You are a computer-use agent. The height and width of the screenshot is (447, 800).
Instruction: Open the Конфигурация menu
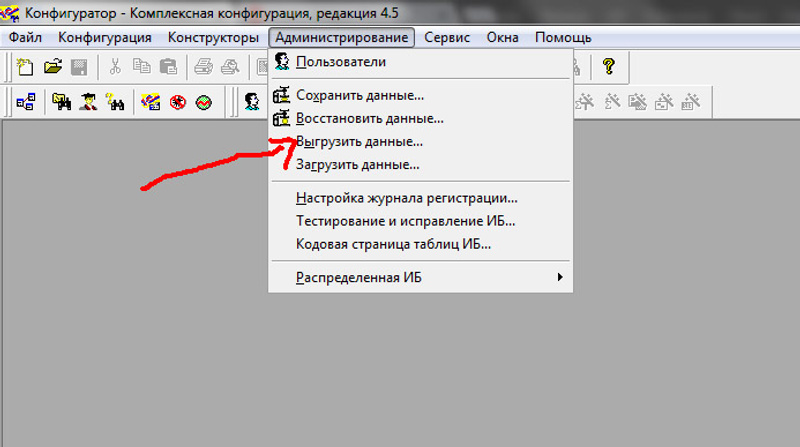point(105,37)
